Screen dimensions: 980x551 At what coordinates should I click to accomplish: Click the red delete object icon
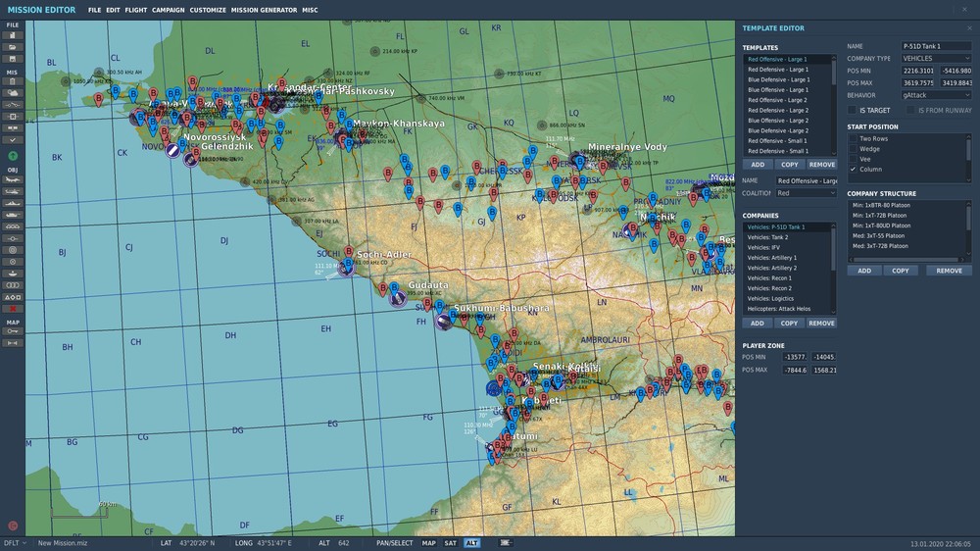pos(13,309)
